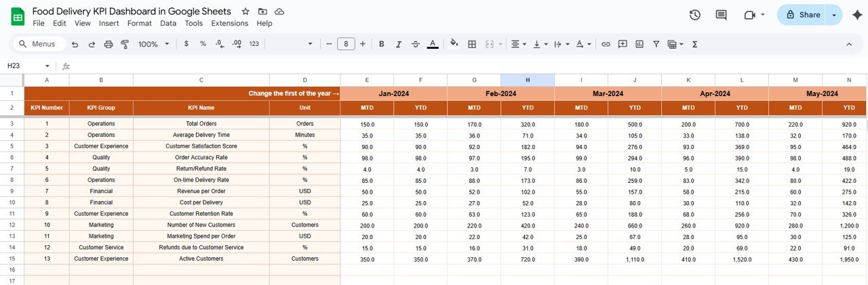The width and height of the screenshot is (868, 285).
Task: Open the Format menu
Action: click(x=140, y=23)
